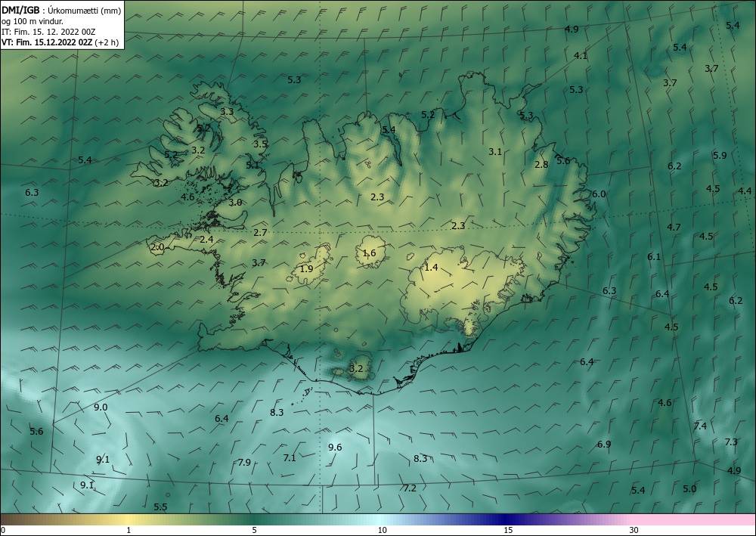The width and height of the screenshot is (756, 536).
Task: Click the 7.9 map value
Action: click(x=244, y=462)
